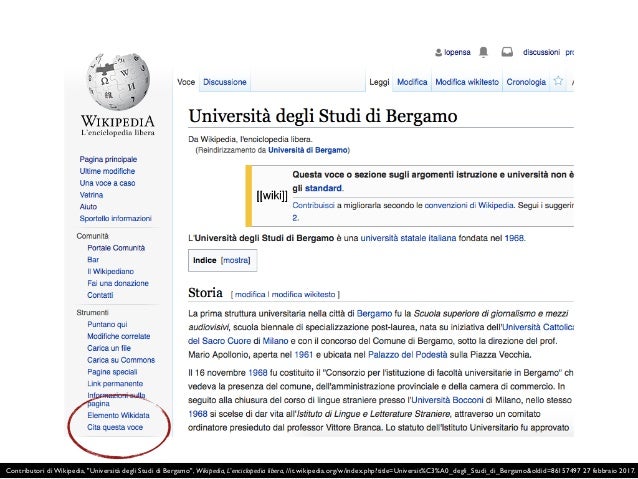Click Carica su Commons
Image resolution: width=638 pixels, height=479 pixels.
121,360
